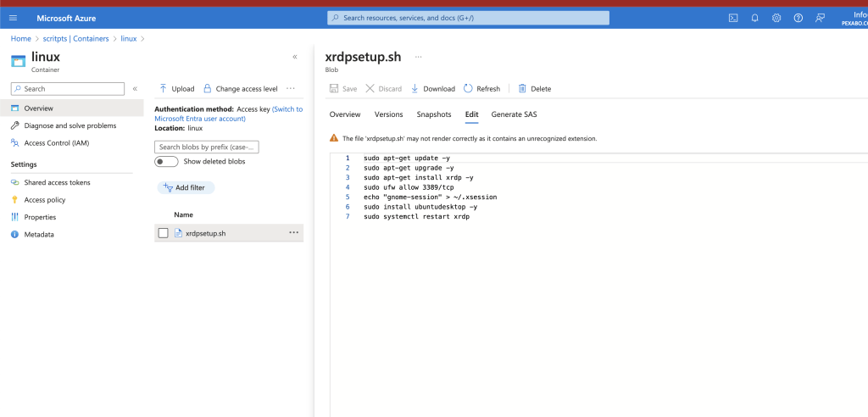Open portal settings gear icon

tap(776, 18)
